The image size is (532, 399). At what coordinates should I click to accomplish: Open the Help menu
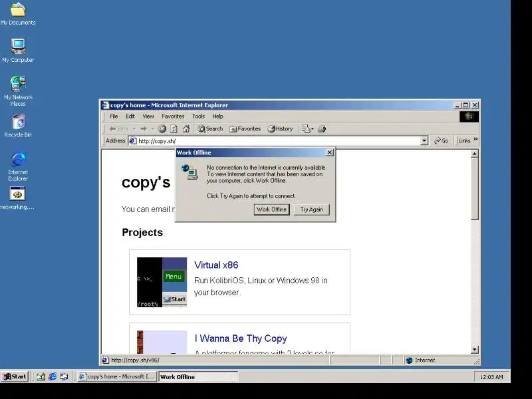217,116
